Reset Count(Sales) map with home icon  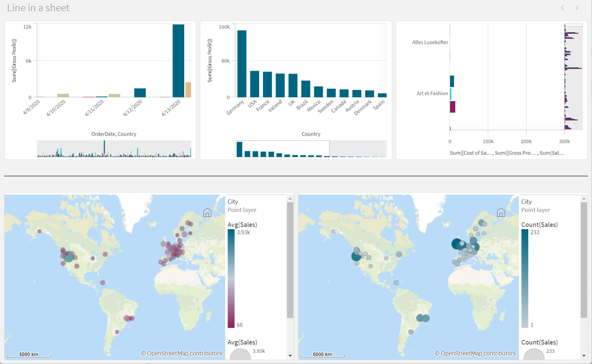tap(501, 213)
